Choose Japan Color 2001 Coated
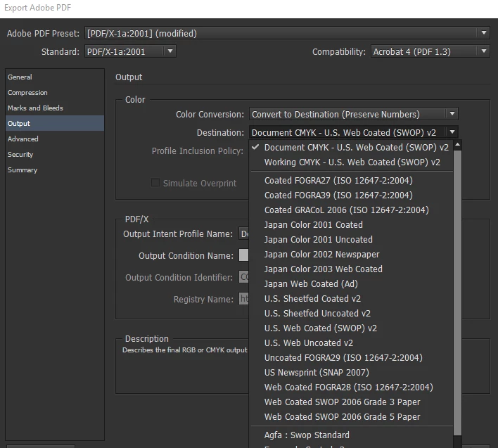The image size is (498, 448). pyautogui.click(x=352, y=225)
